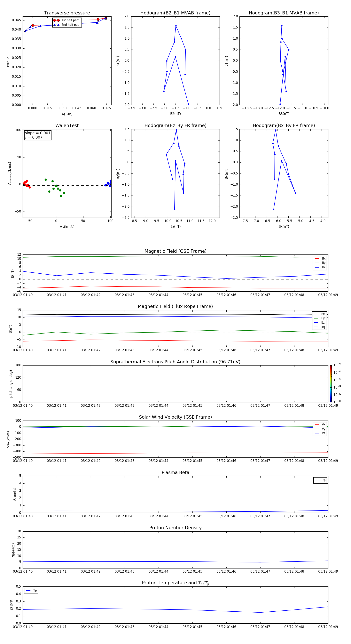Click the 'Tp(10^6K)' axis label
The height and width of the screenshot is (644, 351).
11,605
